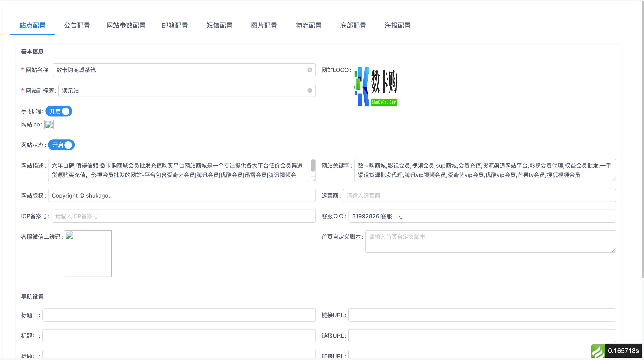Click the 首页自定义脚本 textarea resize handle
The image size is (644, 360).
tap(614, 250)
